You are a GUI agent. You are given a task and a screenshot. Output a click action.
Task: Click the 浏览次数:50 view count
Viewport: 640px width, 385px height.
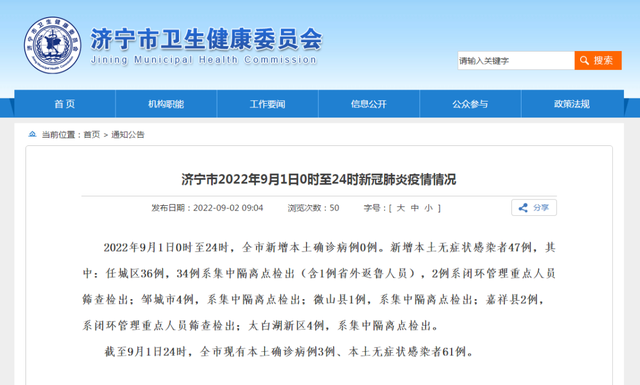pos(313,208)
